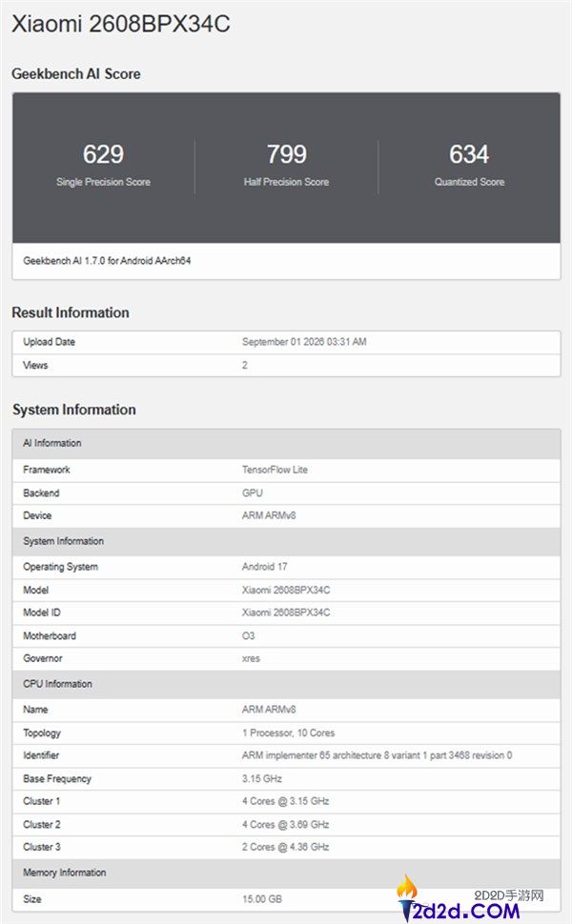Click the 'Geekbench AI Score' heading
This screenshot has width=572, height=924.
click(x=76, y=74)
